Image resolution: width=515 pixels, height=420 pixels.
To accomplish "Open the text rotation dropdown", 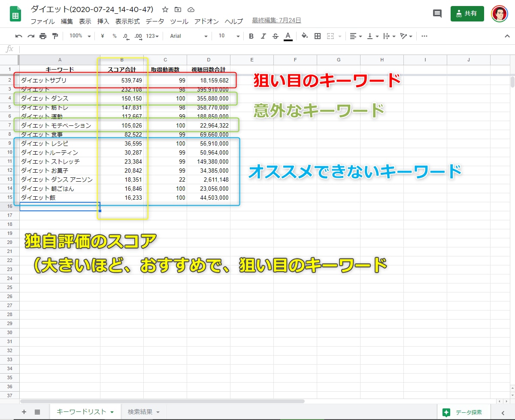I will point(406,36).
